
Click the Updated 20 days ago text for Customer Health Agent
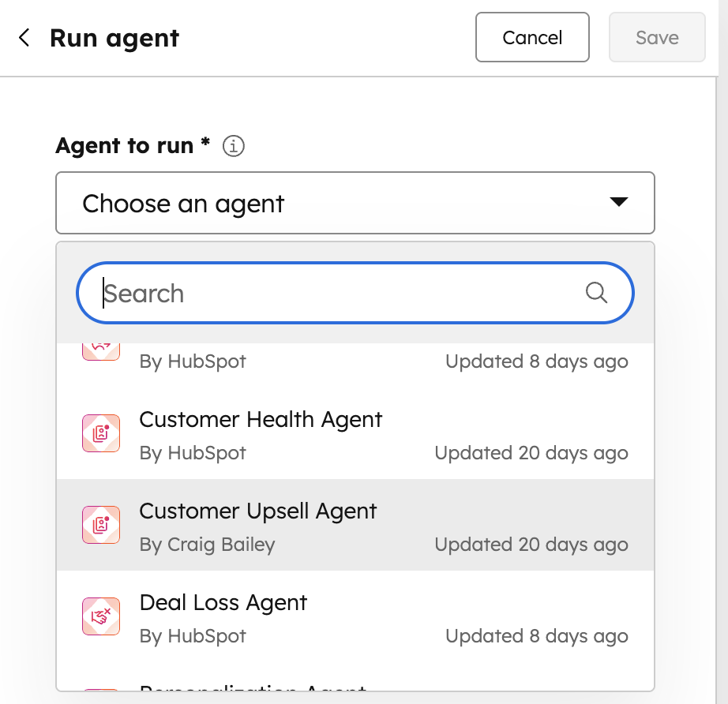pyautogui.click(x=531, y=453)
